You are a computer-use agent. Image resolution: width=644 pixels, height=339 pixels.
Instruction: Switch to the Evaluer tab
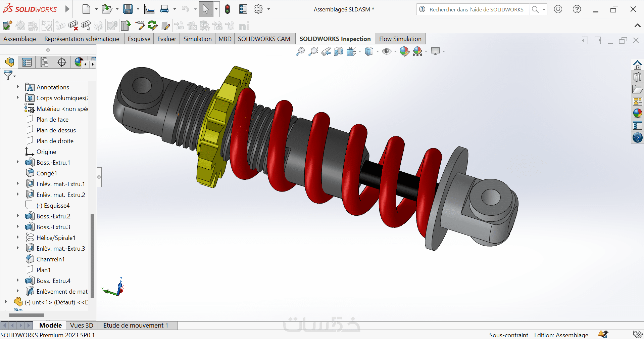tap(167, 39)
